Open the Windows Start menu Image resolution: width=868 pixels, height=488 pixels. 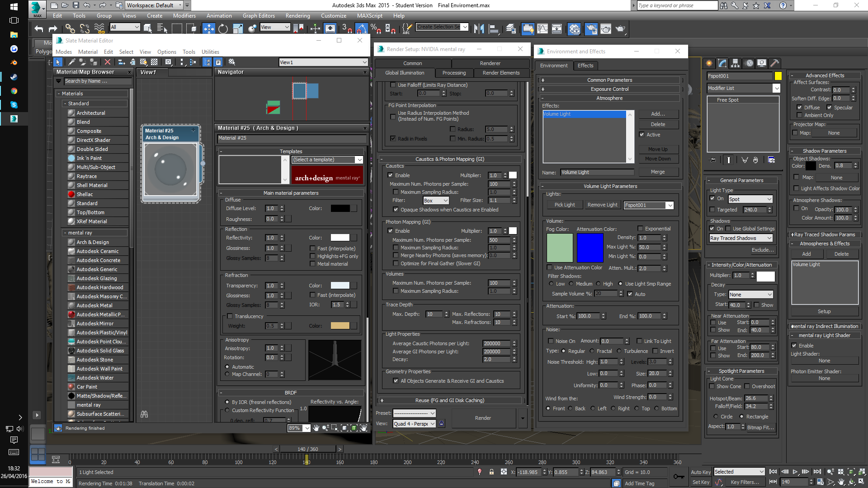pos(14,6)
